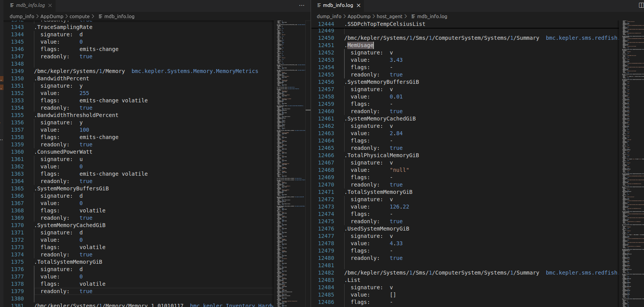Open left AppDump breadcrumb dropdown
This screenshot has width=644, height=307.
point(52,17)
